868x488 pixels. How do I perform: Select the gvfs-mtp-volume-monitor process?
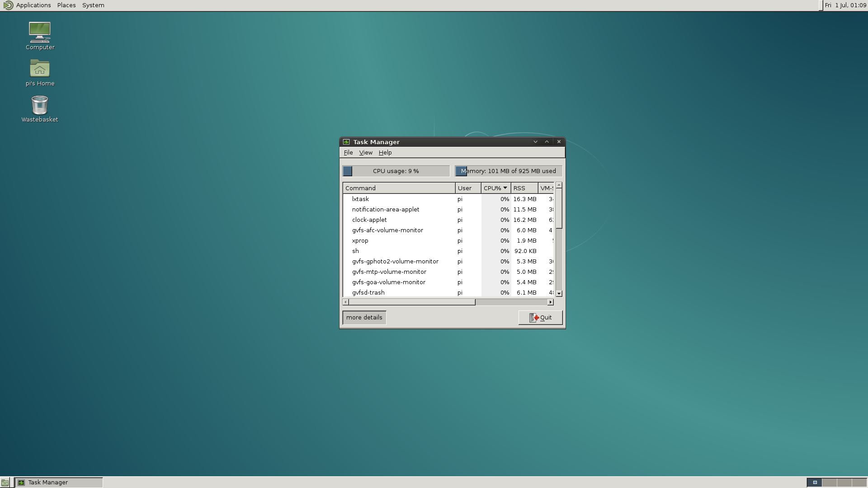tap(448, 272)
